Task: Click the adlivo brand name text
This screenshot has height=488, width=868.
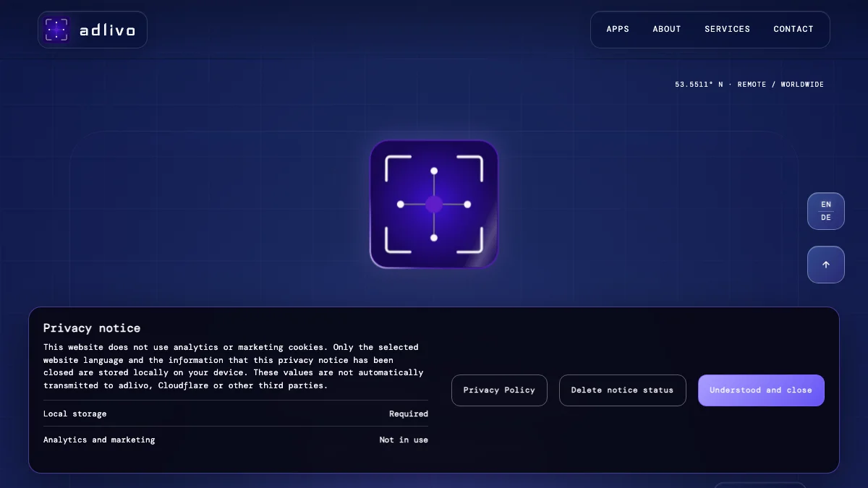Action: [x=107, y=30]
